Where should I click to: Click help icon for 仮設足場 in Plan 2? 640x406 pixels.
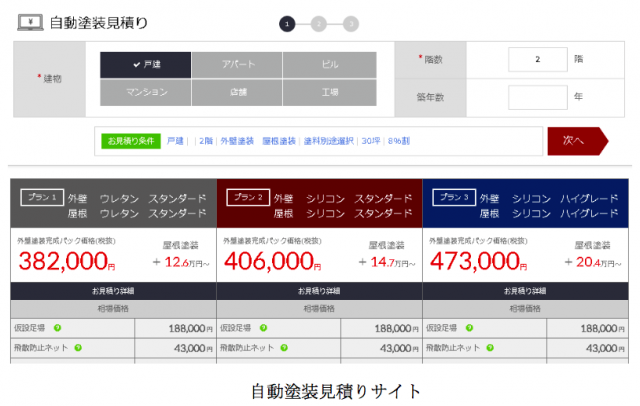pyautogui.click(x=264, y=328)
